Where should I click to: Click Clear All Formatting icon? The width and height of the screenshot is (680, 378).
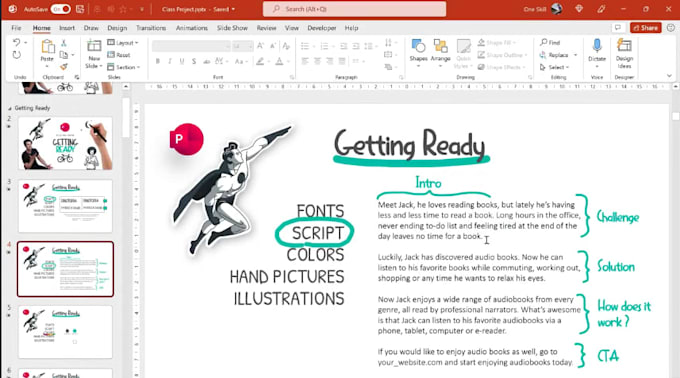point(286,46)
